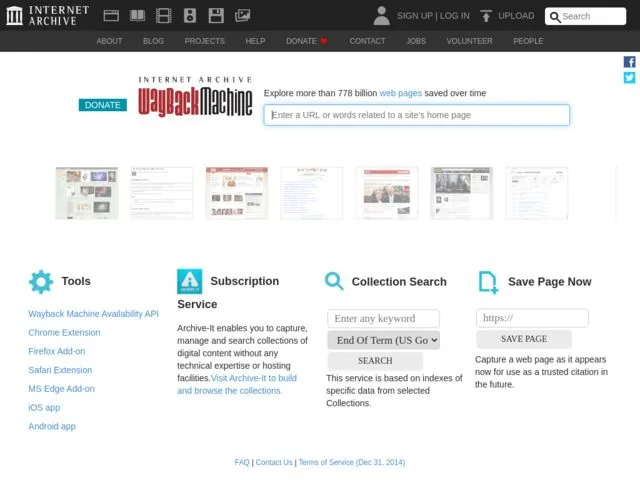Open the Projects menu item
The width and height of the screenshot is (640, 480).
click(x=204, y=41)
